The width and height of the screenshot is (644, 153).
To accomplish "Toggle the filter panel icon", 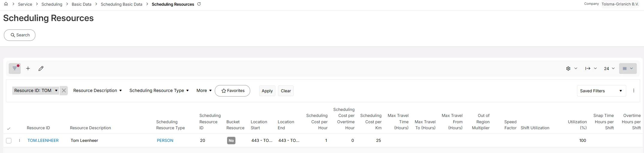I will (15, 69).
